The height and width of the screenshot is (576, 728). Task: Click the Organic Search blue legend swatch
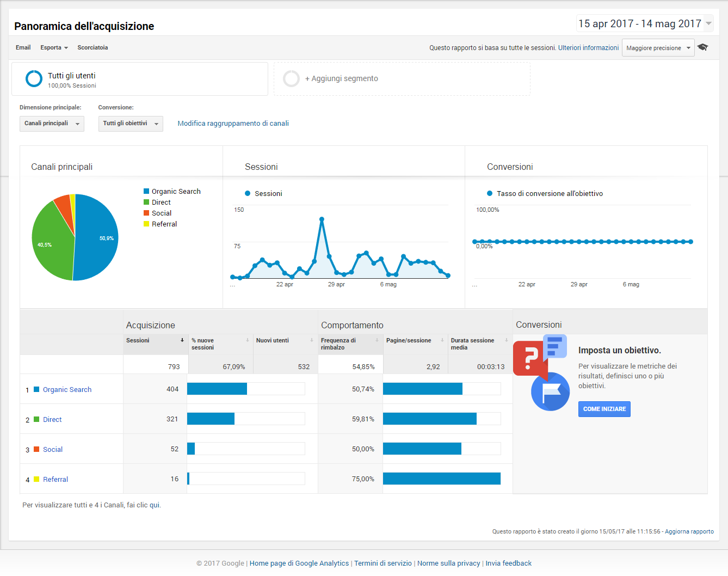click(146, 191)
